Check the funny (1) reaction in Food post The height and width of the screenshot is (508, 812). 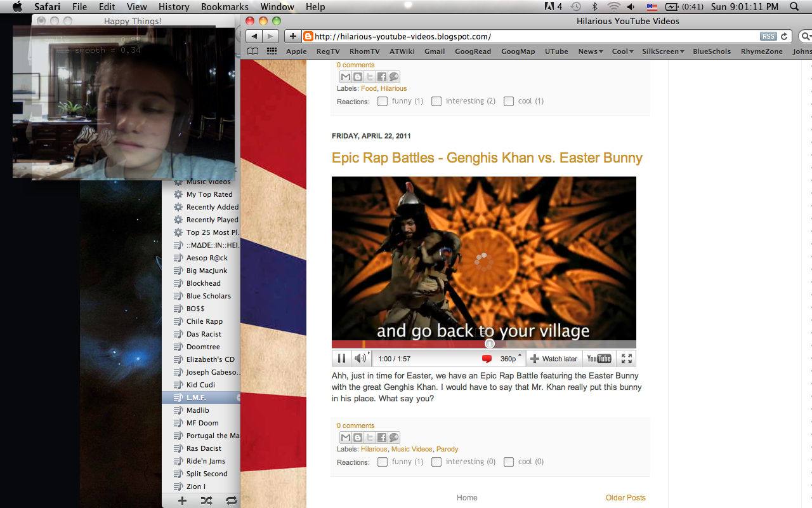coord(383,101)
